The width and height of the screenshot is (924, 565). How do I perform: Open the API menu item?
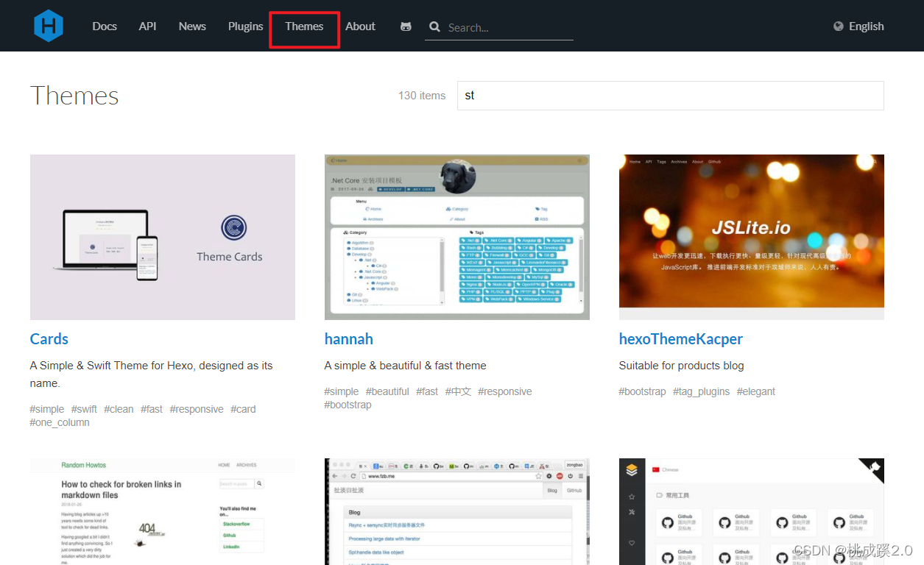147,26
